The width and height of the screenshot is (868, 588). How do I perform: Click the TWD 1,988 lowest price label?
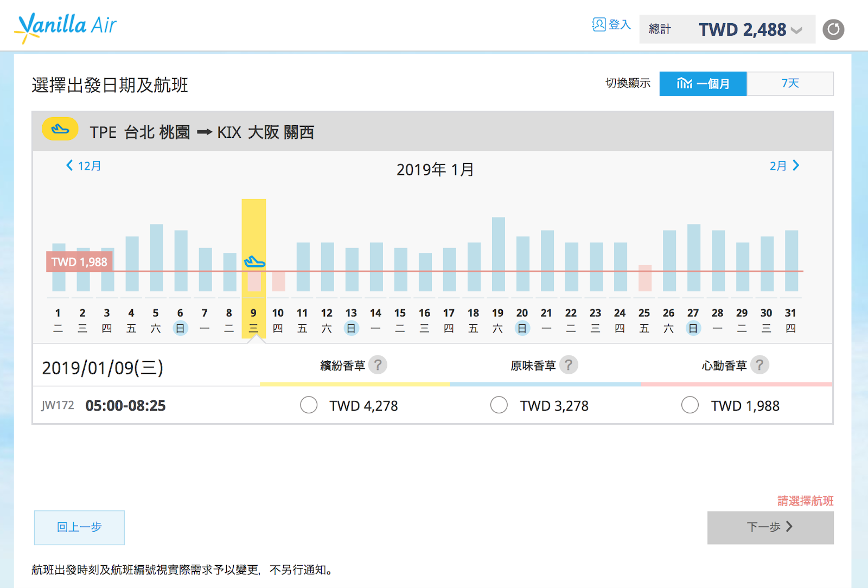point(79,262)
